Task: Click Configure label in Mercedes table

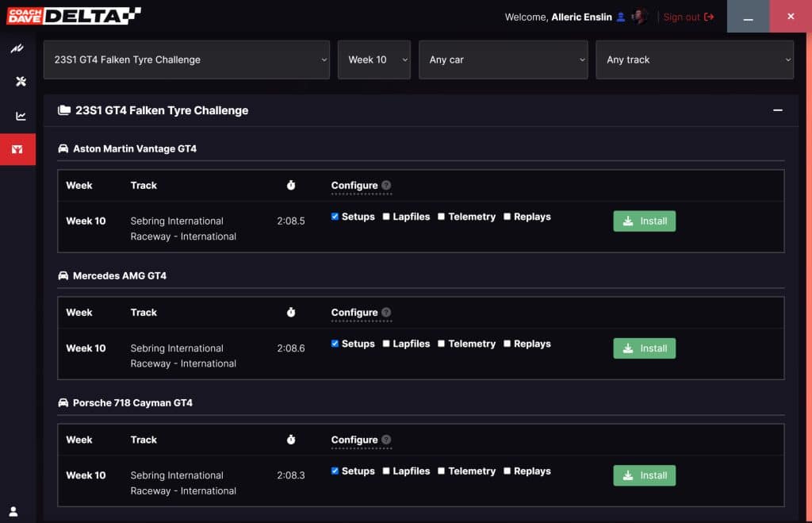Action: pos(354,313)
